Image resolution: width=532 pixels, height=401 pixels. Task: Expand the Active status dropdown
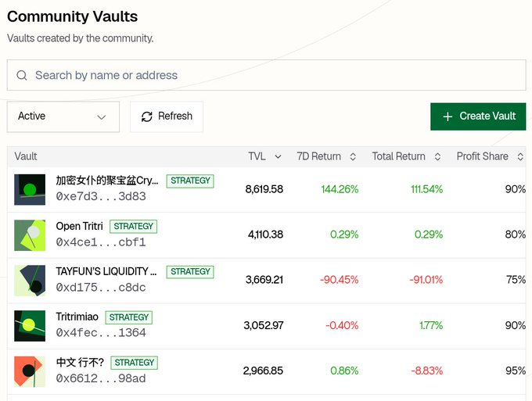point(63,116)
